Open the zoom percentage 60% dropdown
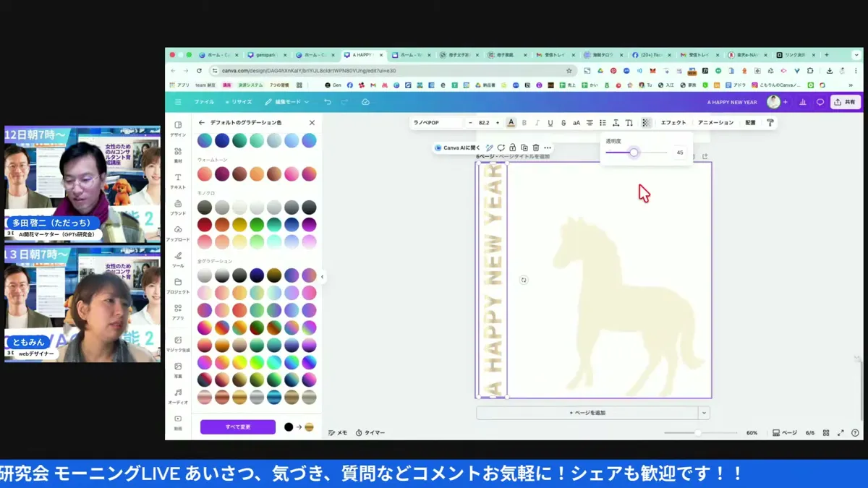Screen dimensions: 868x488 point(752,432)
